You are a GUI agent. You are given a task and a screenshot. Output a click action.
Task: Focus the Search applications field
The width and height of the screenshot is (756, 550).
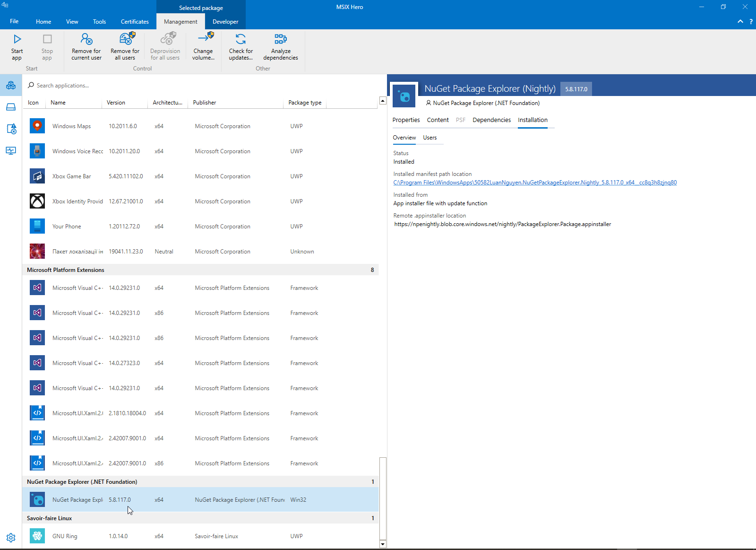point(203,86)
